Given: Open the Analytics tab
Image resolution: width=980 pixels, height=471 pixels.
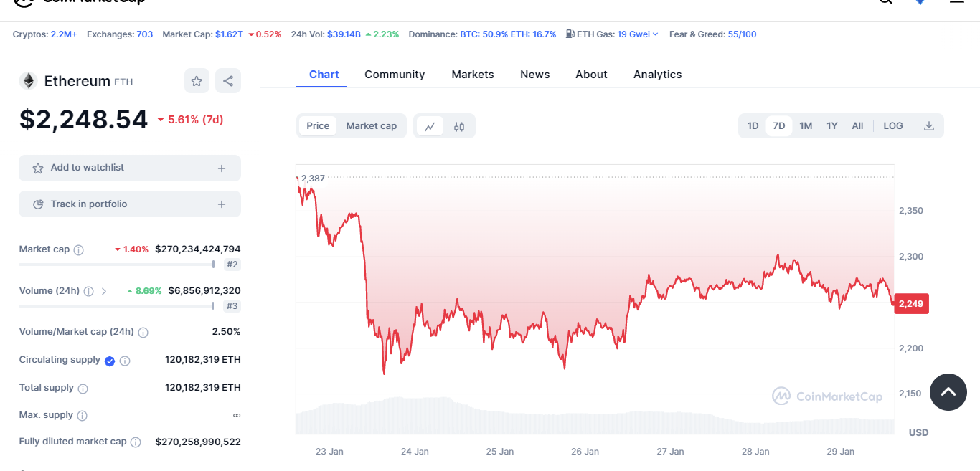Looking at the screenshot, I should 658,75.
